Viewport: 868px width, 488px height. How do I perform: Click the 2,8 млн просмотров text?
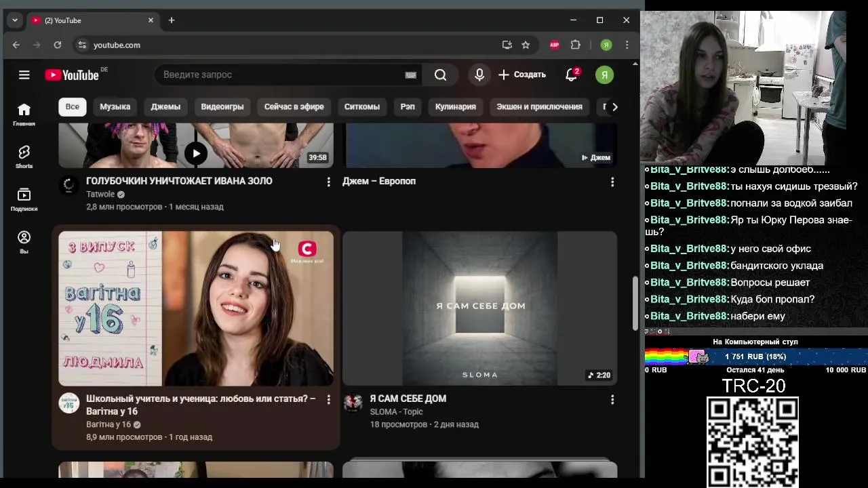[124, 207]
